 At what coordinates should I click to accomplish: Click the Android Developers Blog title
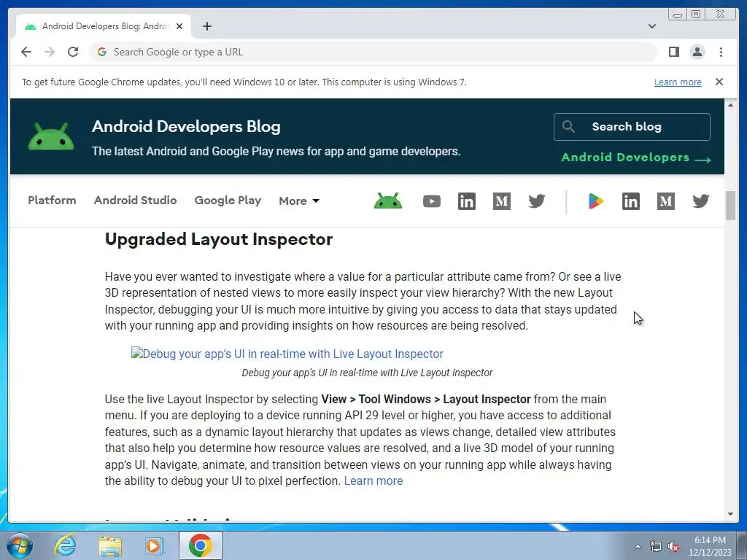(x=186, y=126)
